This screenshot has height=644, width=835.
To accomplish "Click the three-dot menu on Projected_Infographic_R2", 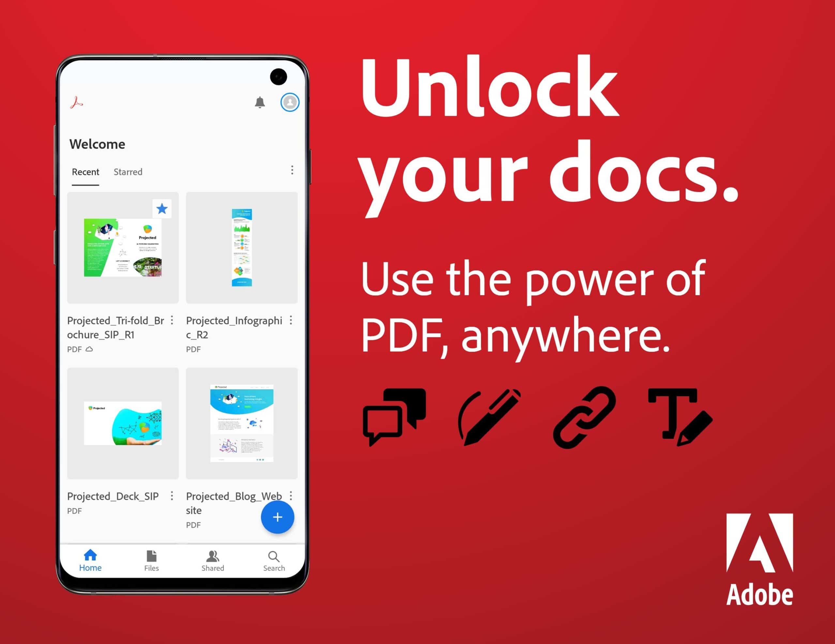I will click(292, 318).
